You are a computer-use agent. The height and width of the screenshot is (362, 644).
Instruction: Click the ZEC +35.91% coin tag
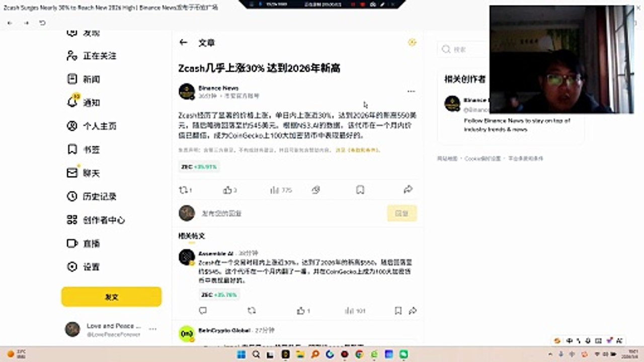199,166
